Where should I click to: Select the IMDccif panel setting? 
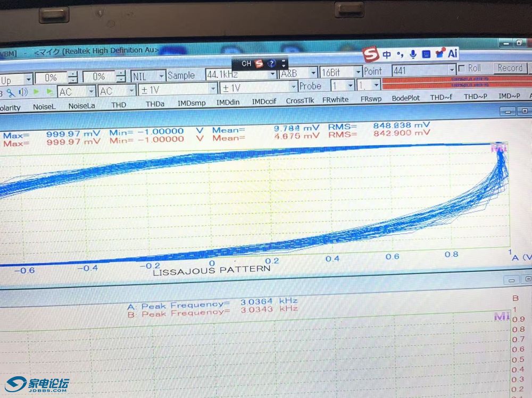pos(264,101)
